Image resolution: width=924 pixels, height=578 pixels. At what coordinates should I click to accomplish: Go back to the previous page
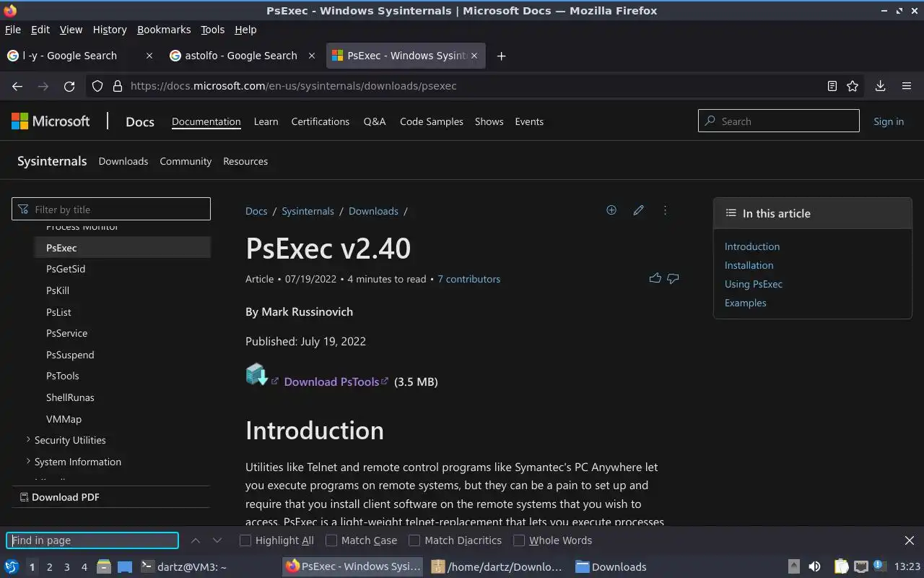tap(17, 86)
